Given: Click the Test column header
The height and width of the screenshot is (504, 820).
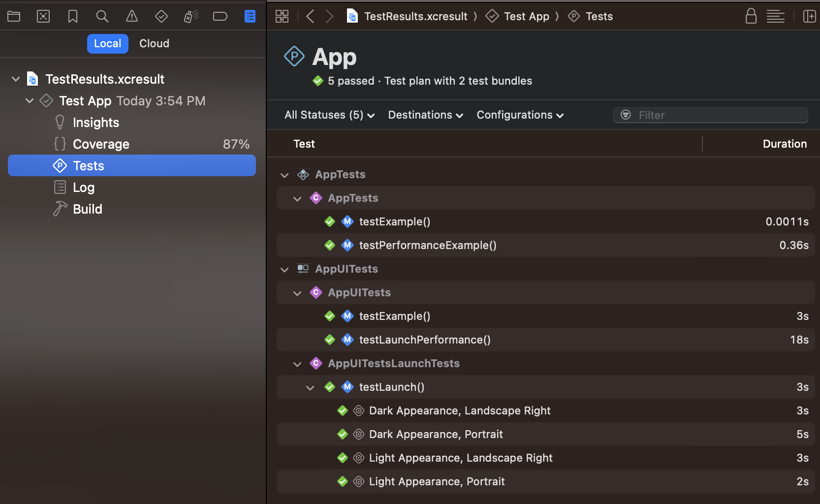Looking at the screenshot, I should point(304,144).
